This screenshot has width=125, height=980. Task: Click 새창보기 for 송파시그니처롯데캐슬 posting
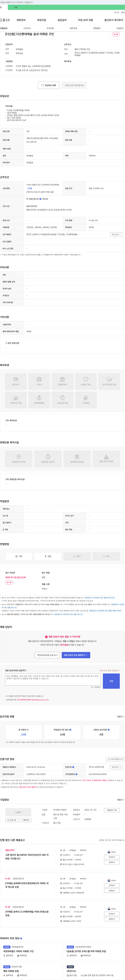tap(112, 919)
